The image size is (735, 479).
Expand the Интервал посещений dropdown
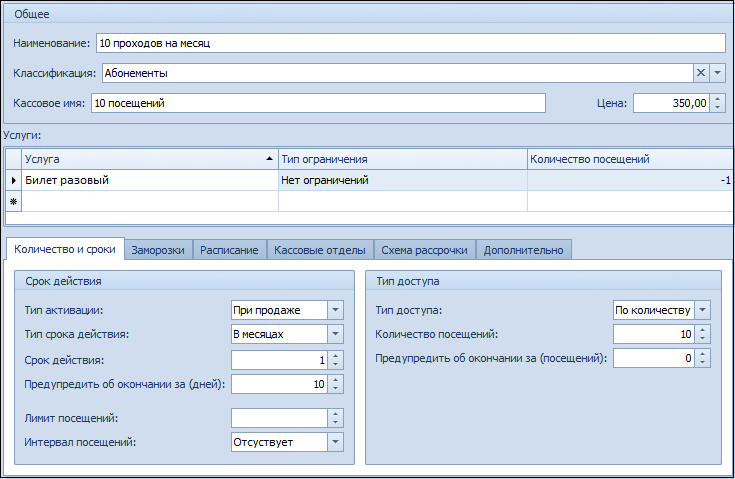(x=335, y=442)
